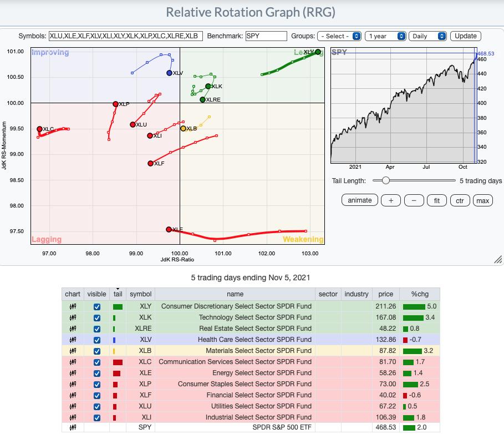Open the chart icon for XLK row
Screen dimensions: 504x434
(x=73, y=317)
